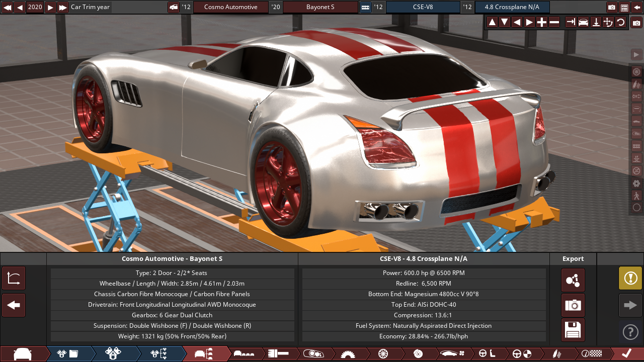Open the car trim selection tab
644x362 pixels.
205,353
